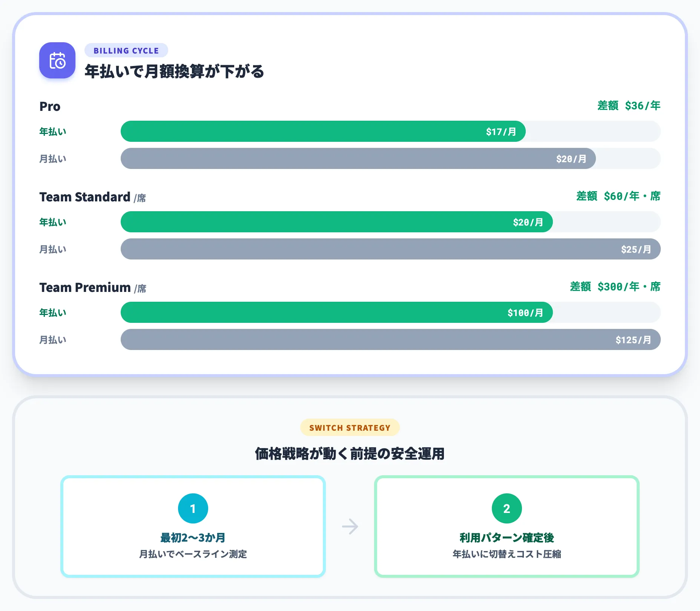This screenshot has width=700, height=611.
Task: Click the step 1 circle icon
Action: [x=193, y=508]
